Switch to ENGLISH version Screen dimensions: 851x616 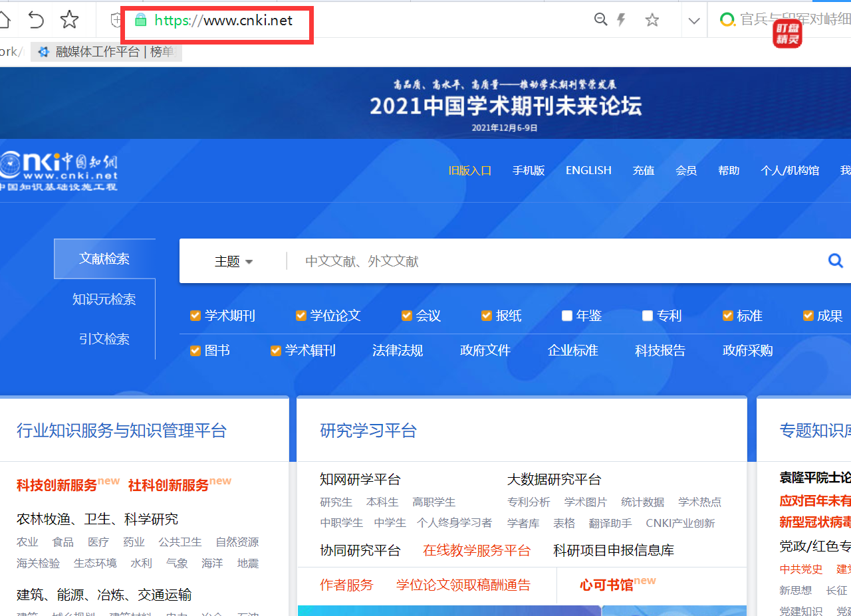click(588, 170)
